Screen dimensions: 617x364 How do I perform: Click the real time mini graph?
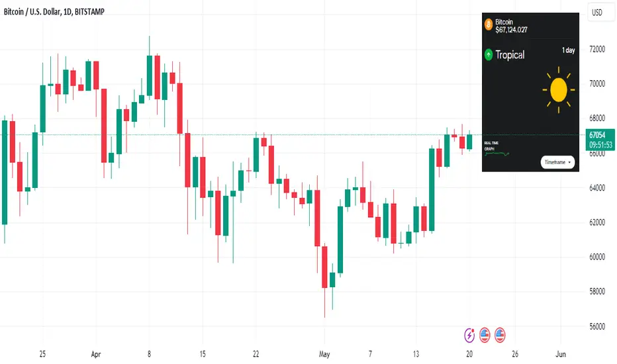click(x=497, y=154)
